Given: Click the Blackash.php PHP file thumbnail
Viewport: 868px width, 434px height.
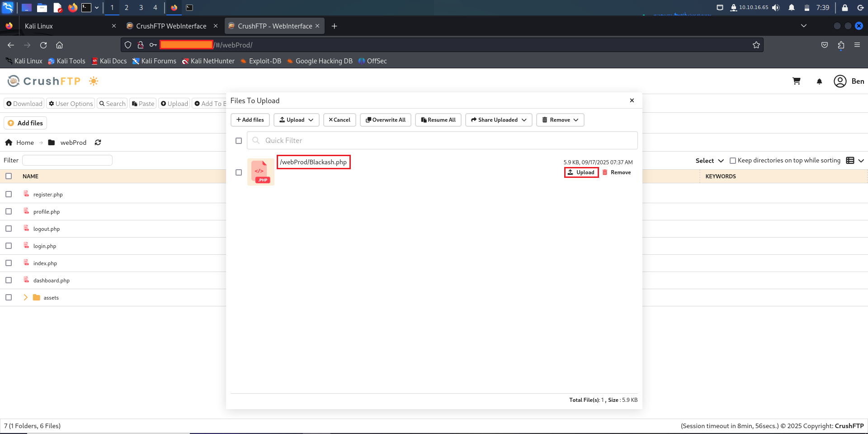Looking at the screenshot, I should click(261, 172).
